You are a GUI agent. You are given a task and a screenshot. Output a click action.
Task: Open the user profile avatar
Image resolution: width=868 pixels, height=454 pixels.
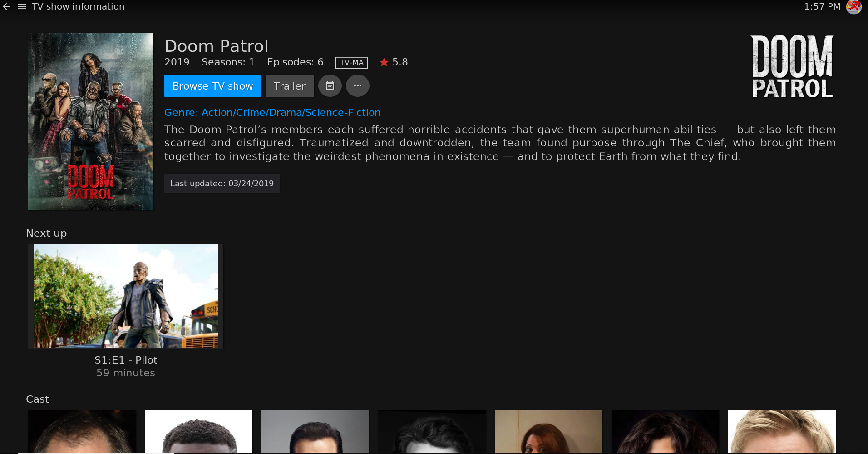point(853,7)
